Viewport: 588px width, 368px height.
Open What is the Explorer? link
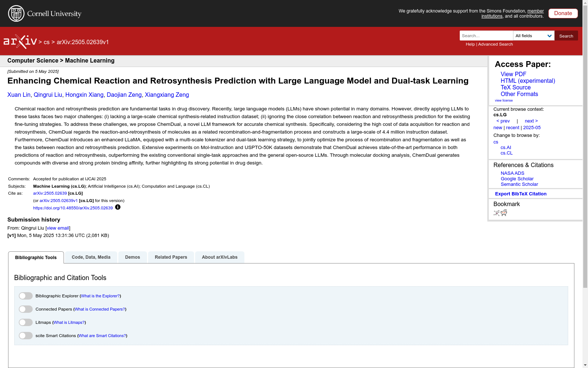[100, 296]
